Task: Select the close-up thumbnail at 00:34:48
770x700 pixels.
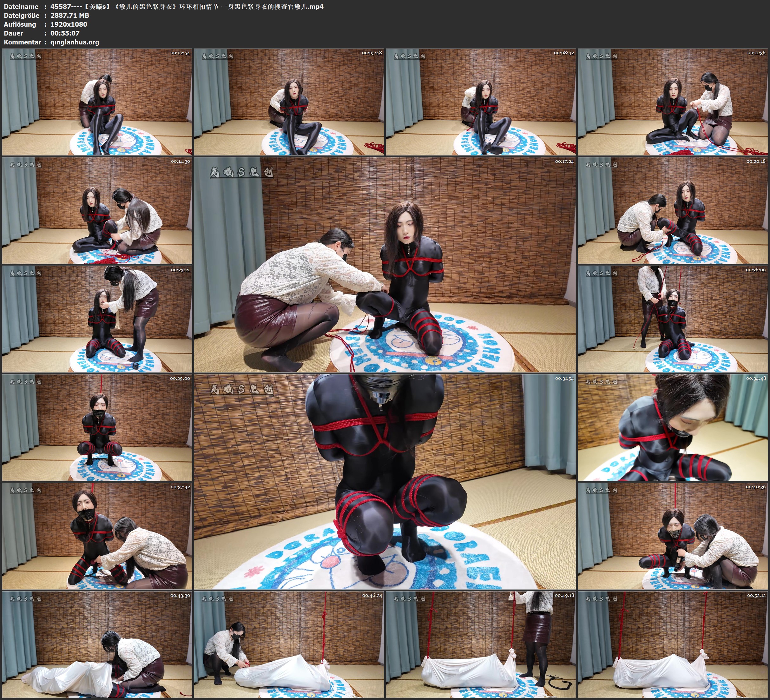Action: click(x=673, y=427)
